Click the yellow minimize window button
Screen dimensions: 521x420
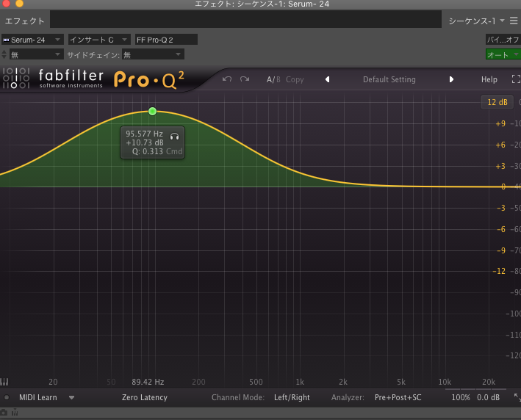(x=20, y=4)
